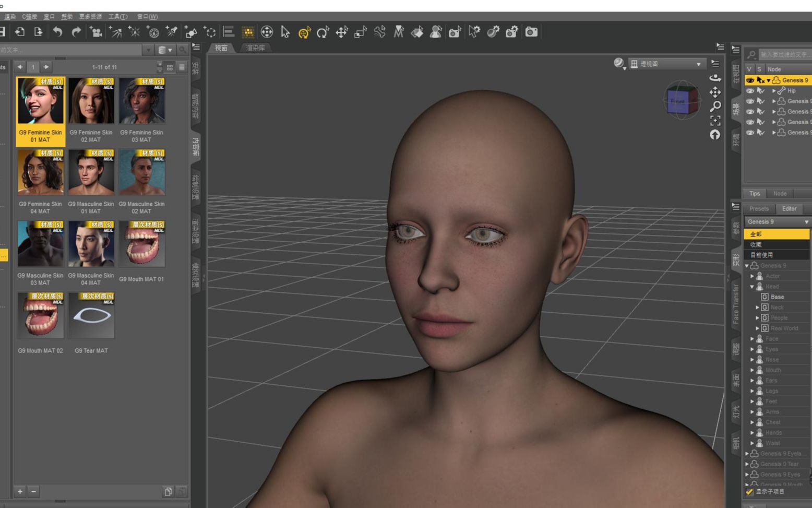Toggle the 显示子项目 checkbox

(749, 492)
